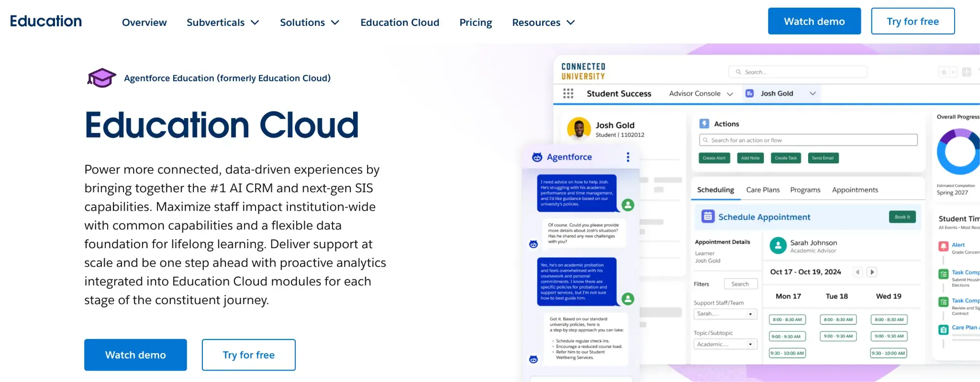Image resolution: width=980 pixels, height=382 pixels.
Task: Open the Topic/Subtopic dropdown
Action: pos(725,344)
